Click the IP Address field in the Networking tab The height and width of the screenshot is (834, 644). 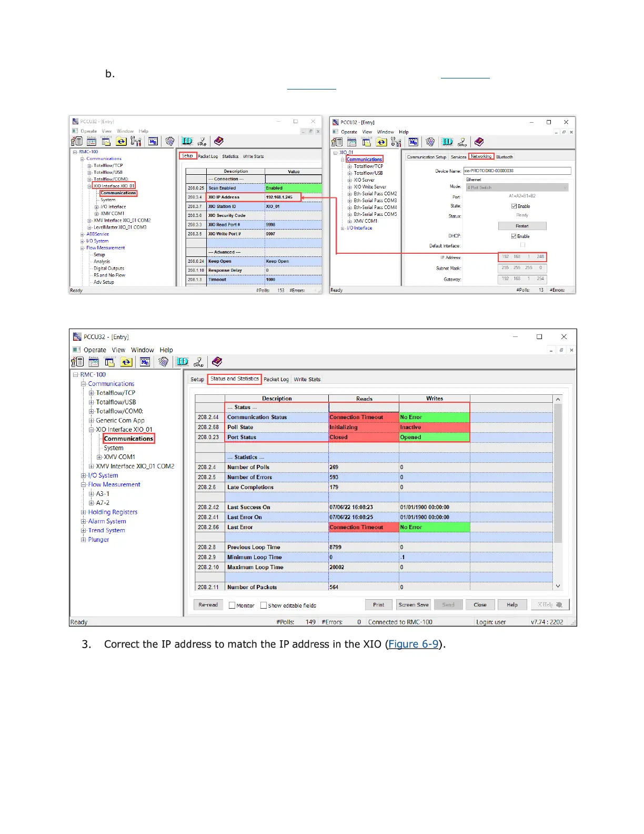pyautogui.click(x=522, y=257)
